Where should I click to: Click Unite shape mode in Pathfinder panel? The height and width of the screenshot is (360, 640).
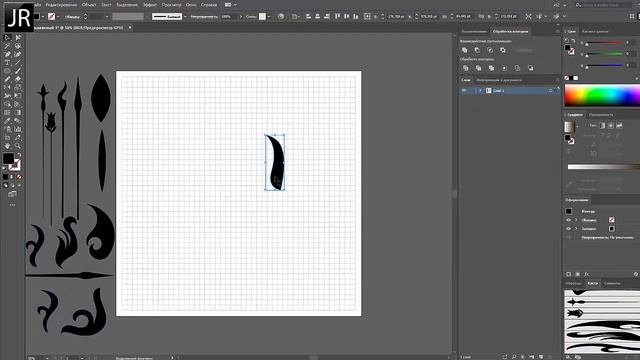pos(464,50)
